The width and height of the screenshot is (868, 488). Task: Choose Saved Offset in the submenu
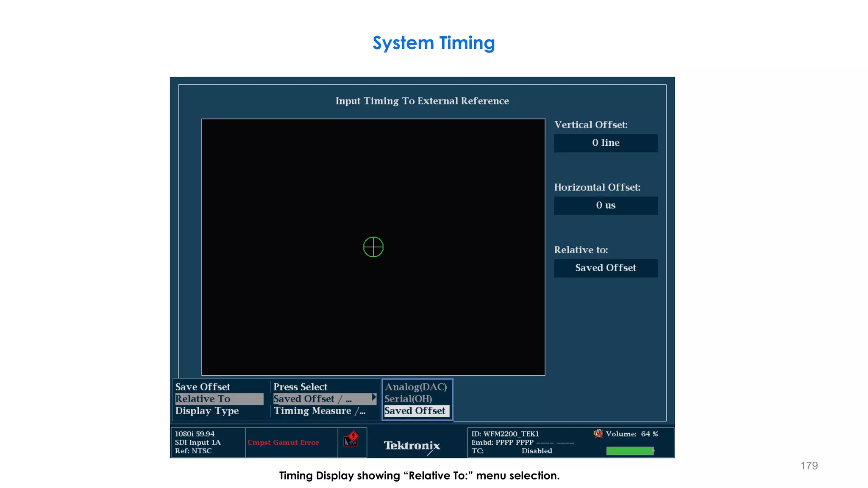417,411
